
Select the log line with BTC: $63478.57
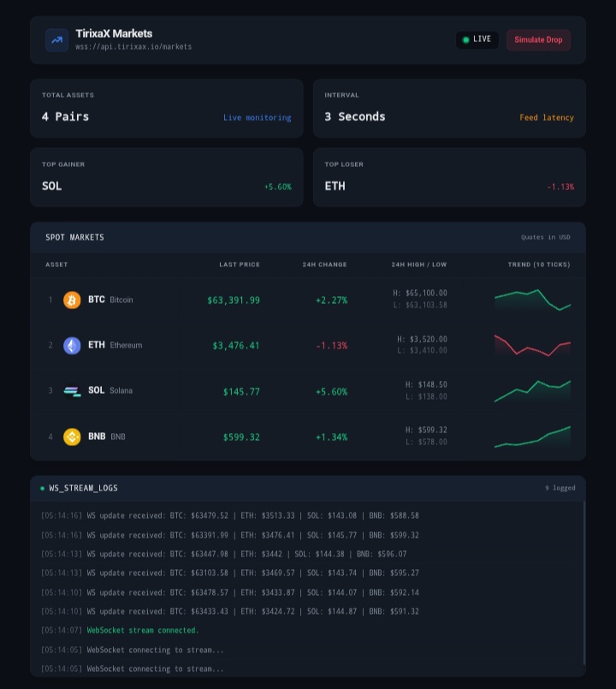tap(230, 592)
